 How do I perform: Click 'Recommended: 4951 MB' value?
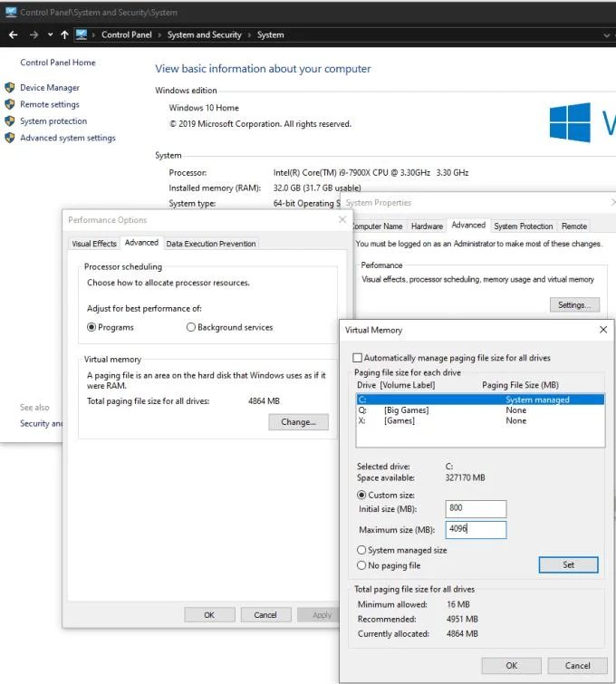pyautogui.click(x=462, y=620)
